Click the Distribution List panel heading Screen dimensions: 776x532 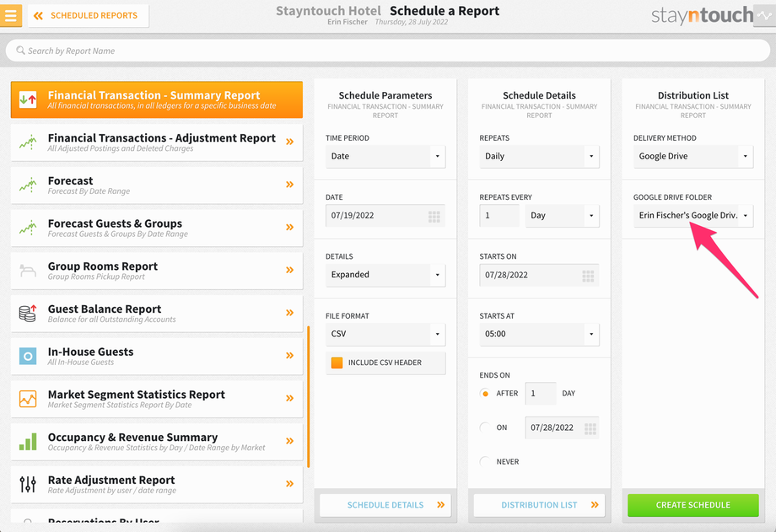click(693, 95)
